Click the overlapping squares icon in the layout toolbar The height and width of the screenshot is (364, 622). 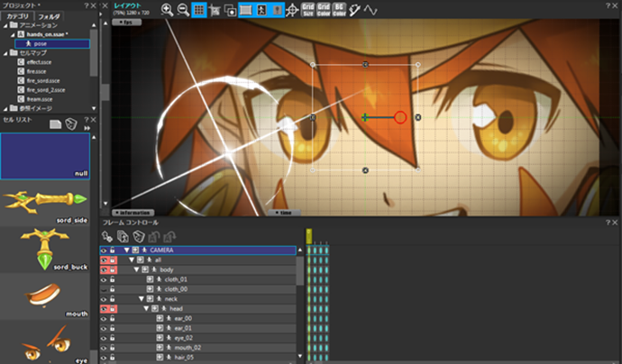(230, 10)
